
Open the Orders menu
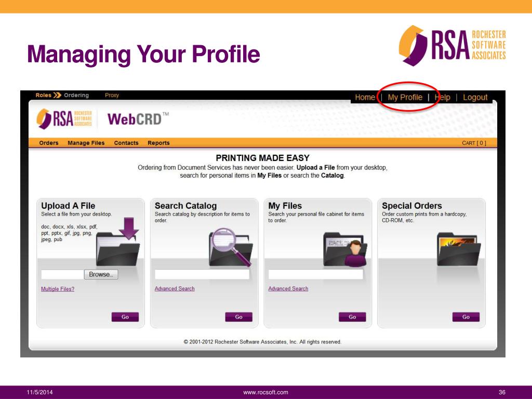(49, 143)
